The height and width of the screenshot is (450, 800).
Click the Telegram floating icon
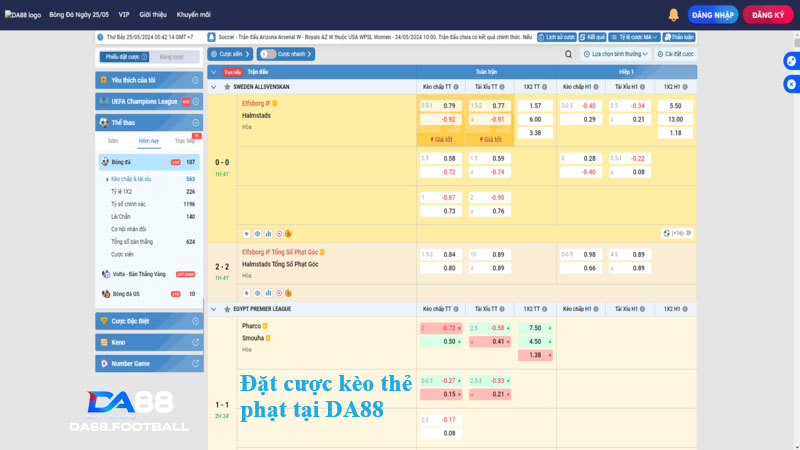tap(791, 60)
